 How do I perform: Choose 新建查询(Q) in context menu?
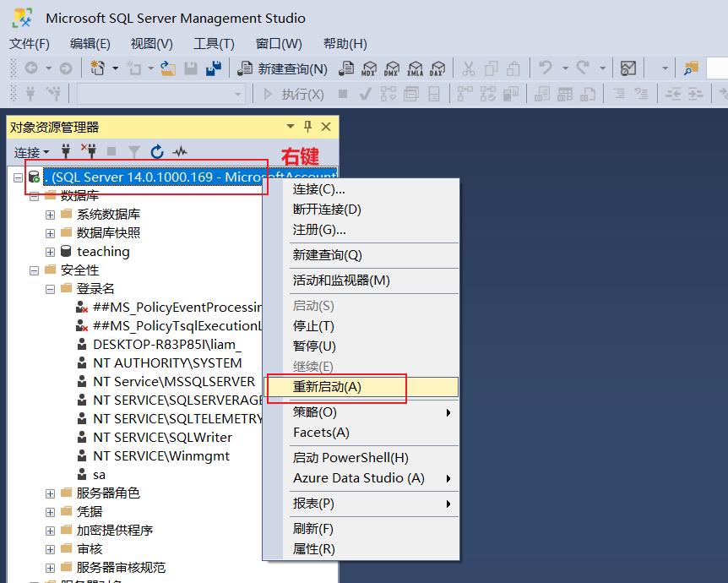point(361,255)
